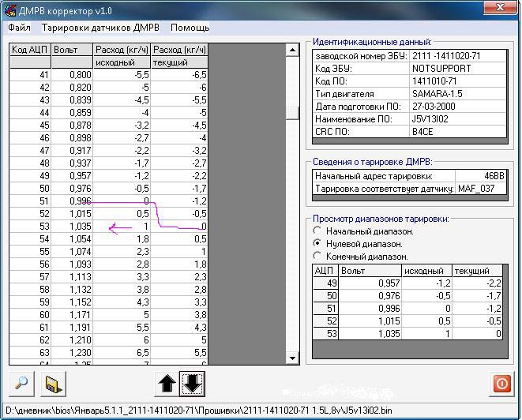Open the Тарировки датчиков ДМРВ menu
Screen dimensions: 522x420
tap(100, 28)
